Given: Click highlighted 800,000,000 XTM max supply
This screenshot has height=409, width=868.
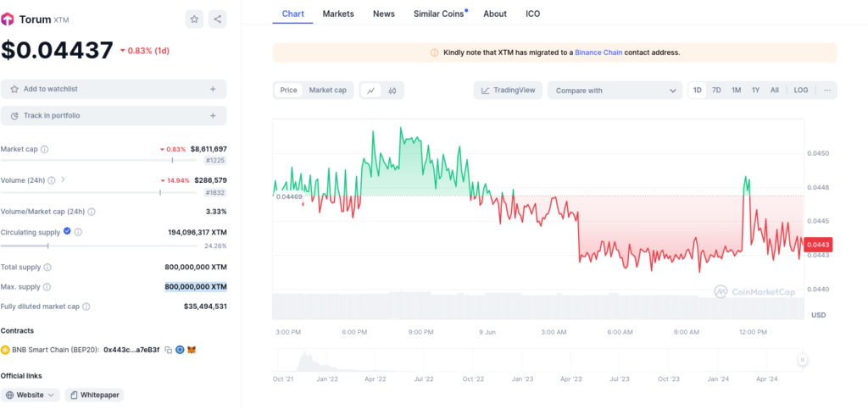Looking at the screenshot, I should (x=196, y=287).
